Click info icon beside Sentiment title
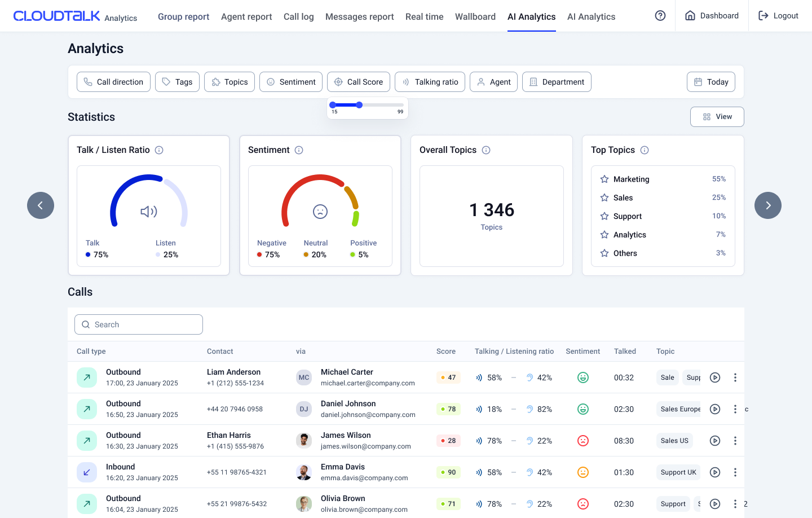 point(299,150)
